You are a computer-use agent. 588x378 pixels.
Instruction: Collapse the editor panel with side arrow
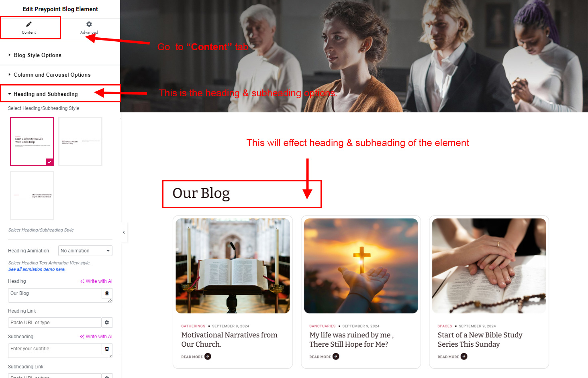click(x=124, y=232)
